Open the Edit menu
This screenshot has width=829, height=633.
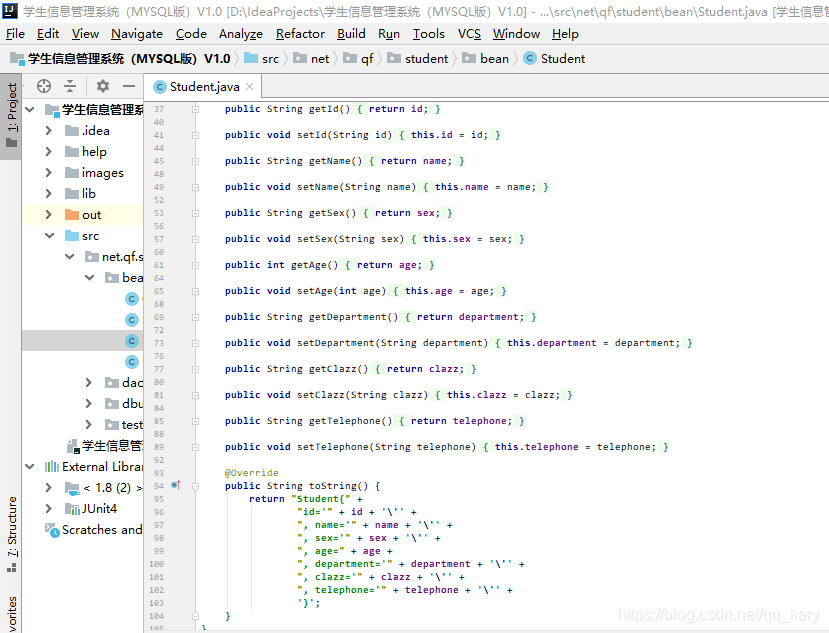click(x=48, y=34)
